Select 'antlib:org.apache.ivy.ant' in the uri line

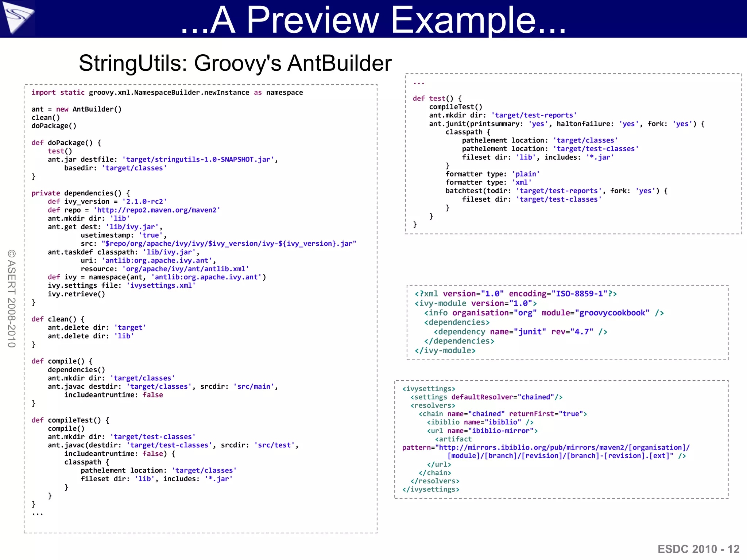coord(157,261)
